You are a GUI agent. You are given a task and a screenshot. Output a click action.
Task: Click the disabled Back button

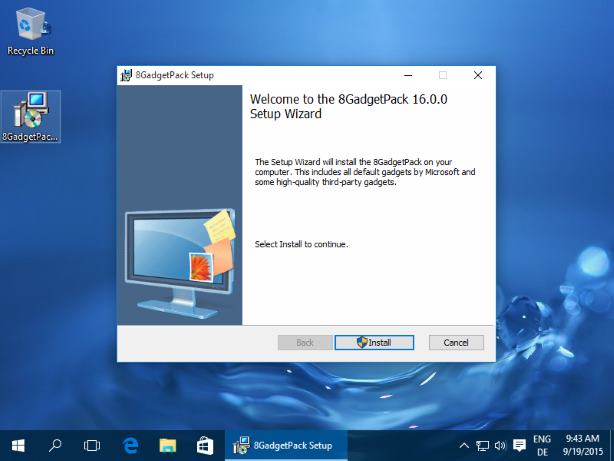[305, 342]
